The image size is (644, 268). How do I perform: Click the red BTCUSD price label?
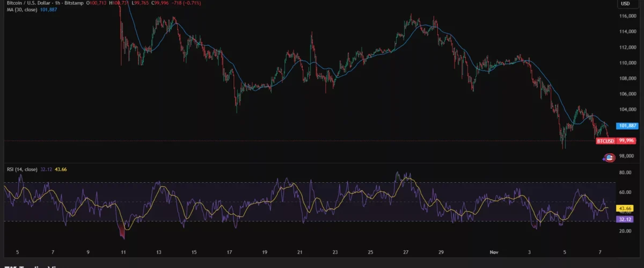[x=606, y=141]
